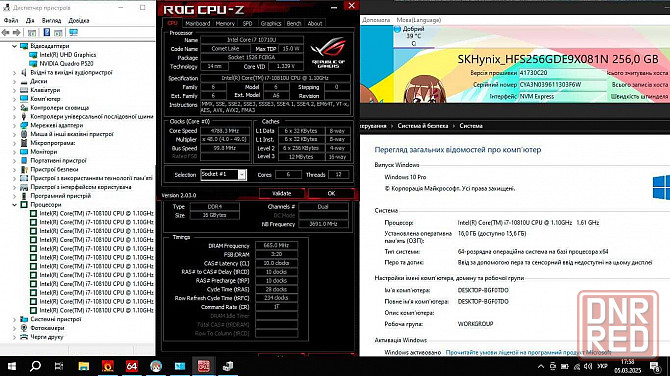
Task: Click the volume speaker tray icon
Action: tap(588, 367)
